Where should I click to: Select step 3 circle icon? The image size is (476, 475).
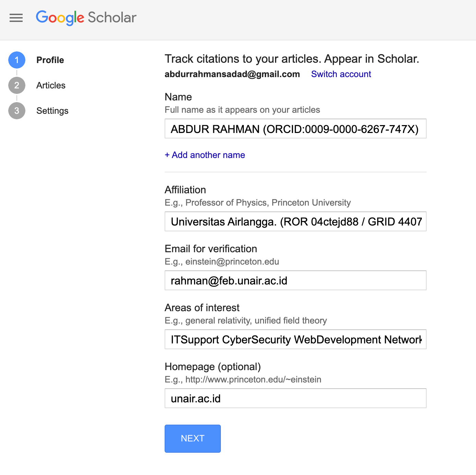pyautogui.click(x=17, y=111)
